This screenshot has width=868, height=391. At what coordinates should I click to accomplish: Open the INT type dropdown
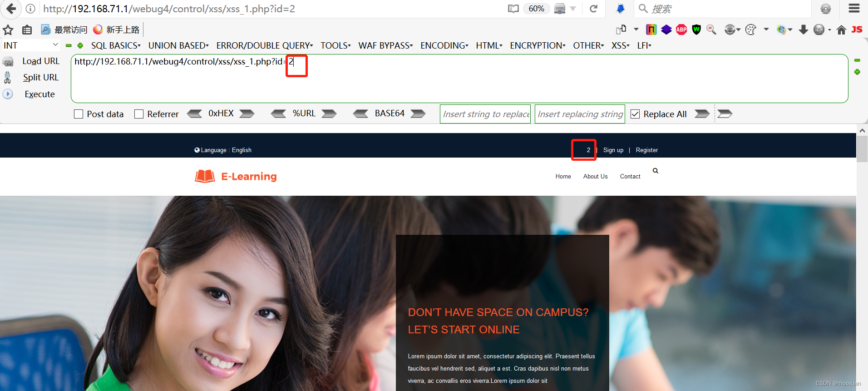pos(30,45)
